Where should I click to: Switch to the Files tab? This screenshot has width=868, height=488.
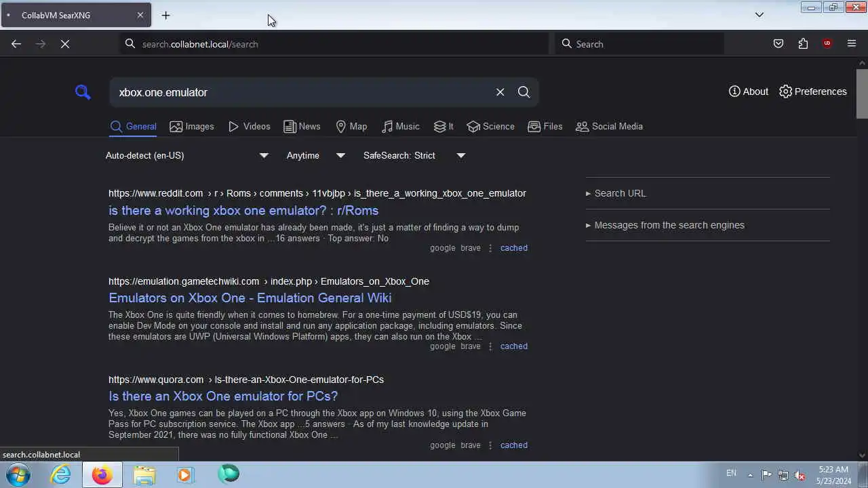pos(545,127)
